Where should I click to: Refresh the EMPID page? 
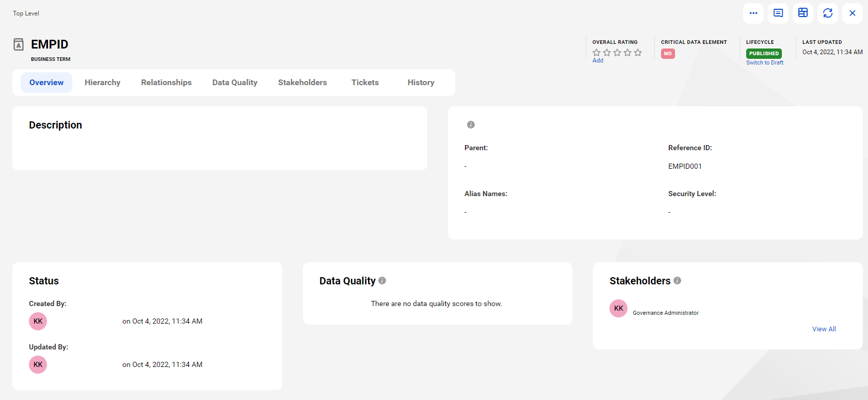[x=828, y=13]
